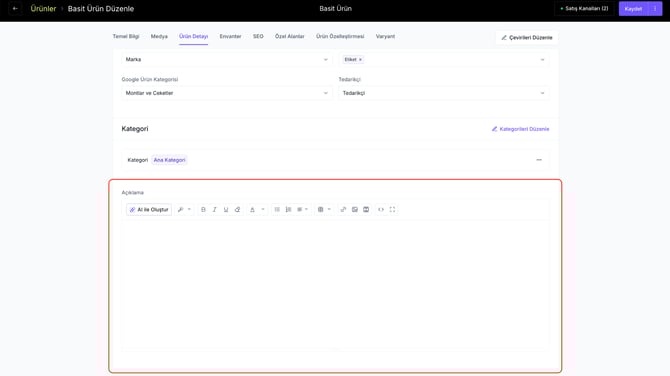Expand the Marka dropdown
Image resolution: width=670 pixels, height=376 pixels.
click(x=226, y=59)
